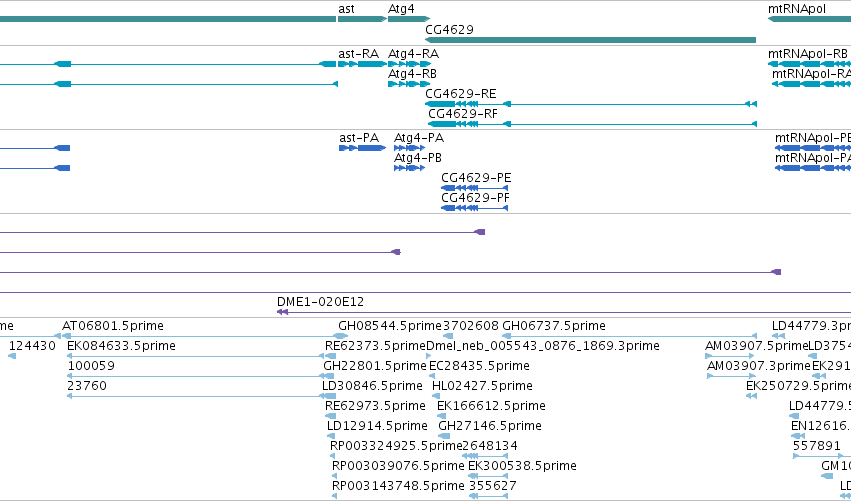Click EST GH27146.5prime
The height and width of the screenshot is (501, 851).
click(444, 437)
